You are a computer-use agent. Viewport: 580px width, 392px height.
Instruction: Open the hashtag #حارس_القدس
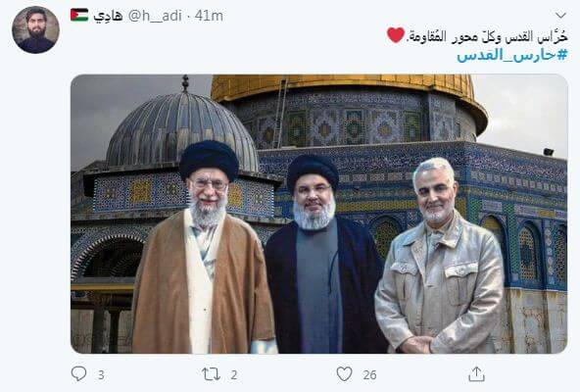[512, 55]
